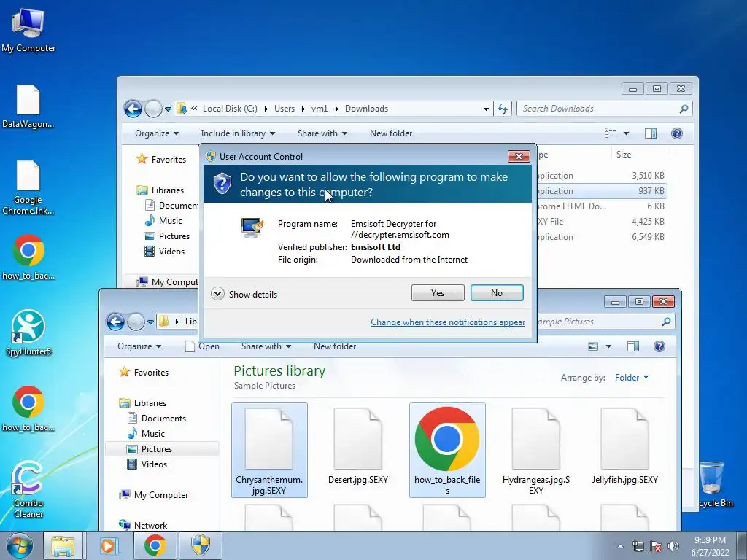Open Include in library menu
Image resolution: width=747 pixels, height=560 pixels.
pyautogui.click(x=238, y=134)
